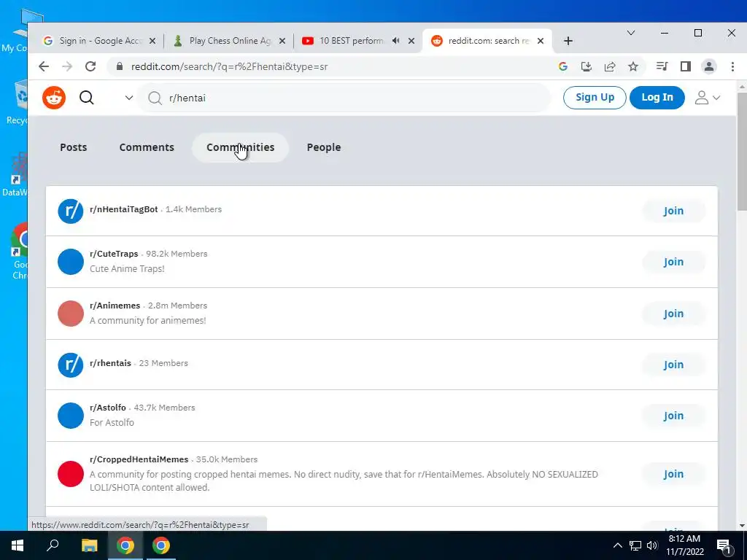Open the media control icon in toolbar

tap(662, 66)
